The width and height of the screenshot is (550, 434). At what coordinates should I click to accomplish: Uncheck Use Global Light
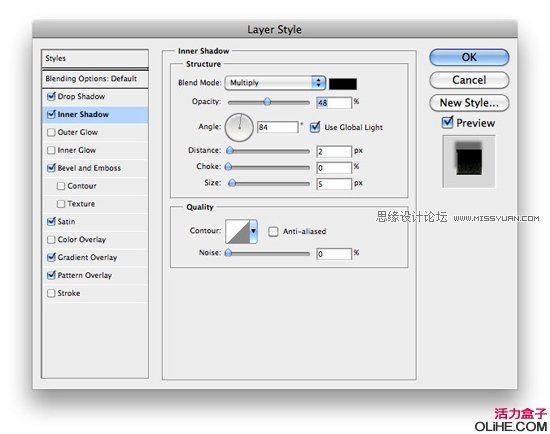tap(315, 127)
